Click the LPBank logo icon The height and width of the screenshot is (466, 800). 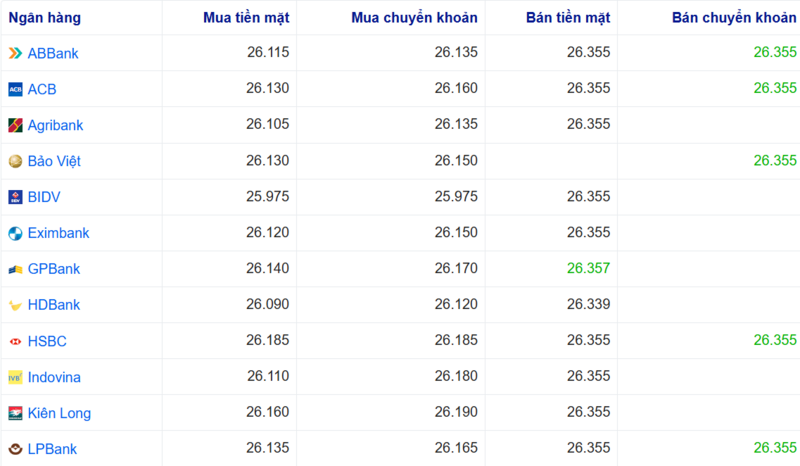(15, 449)
